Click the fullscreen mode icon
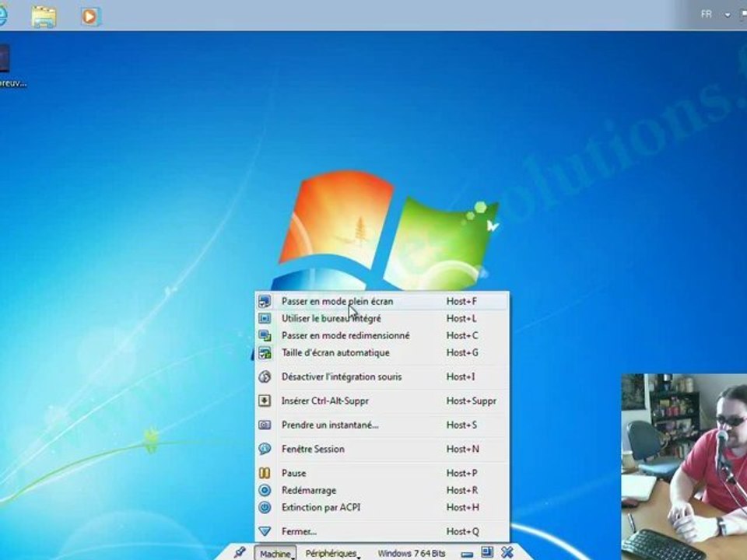Image resolution: width=747 pixels, height=560 pixels. pyautogui.click(x=265, y=301)
